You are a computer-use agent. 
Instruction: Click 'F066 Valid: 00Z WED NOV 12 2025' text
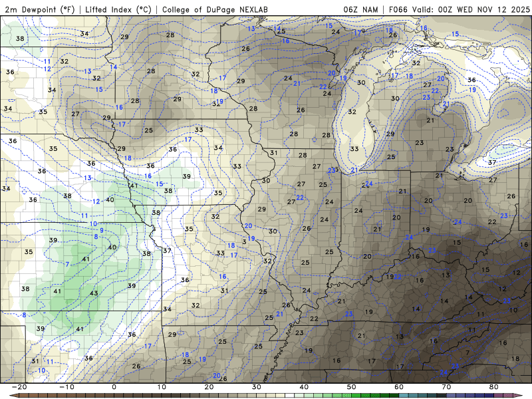[459, 9]
